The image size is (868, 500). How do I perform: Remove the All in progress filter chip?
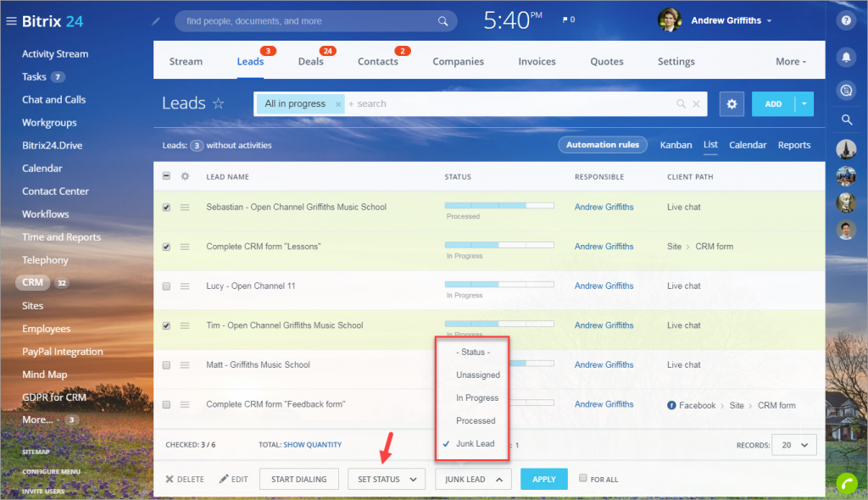338,104
